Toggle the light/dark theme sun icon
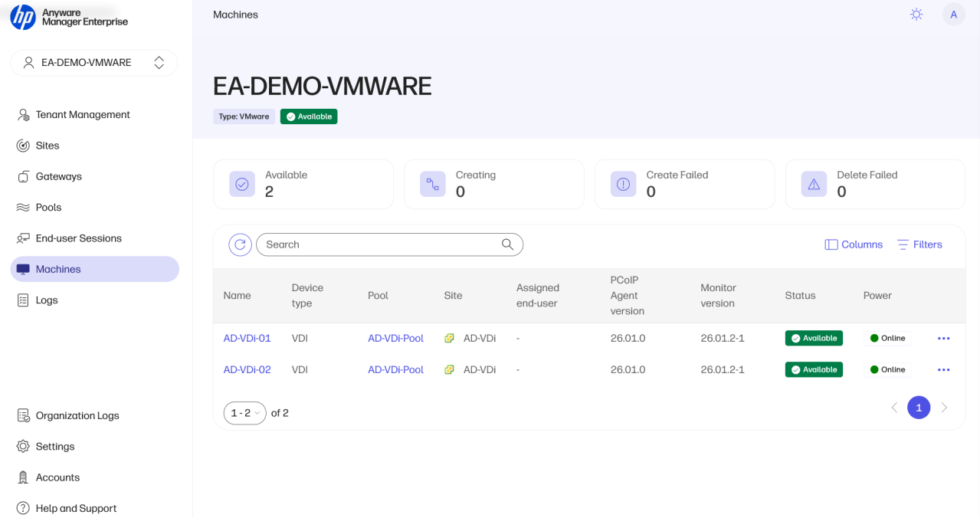The image size is (980, 518). click(x=916, y=15)
